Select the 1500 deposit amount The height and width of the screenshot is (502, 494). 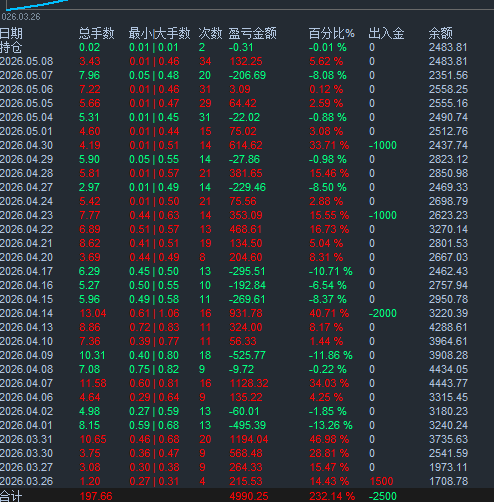coord(381,481)
